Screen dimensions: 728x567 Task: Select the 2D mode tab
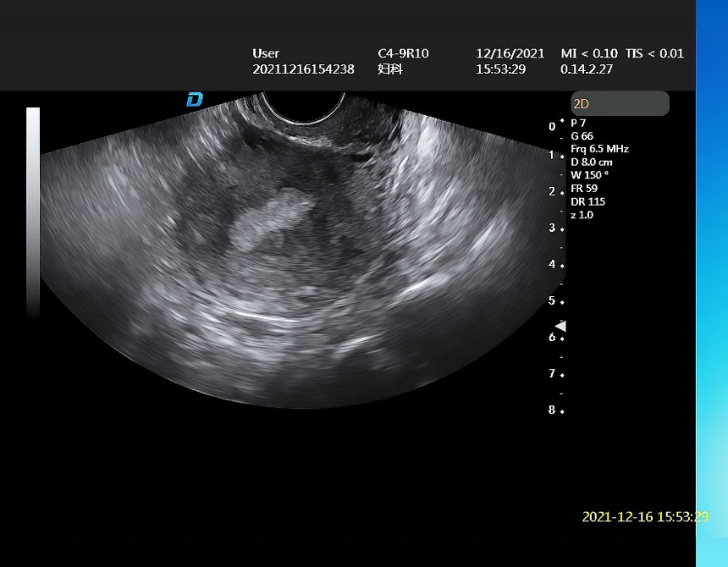coord(620,104)
